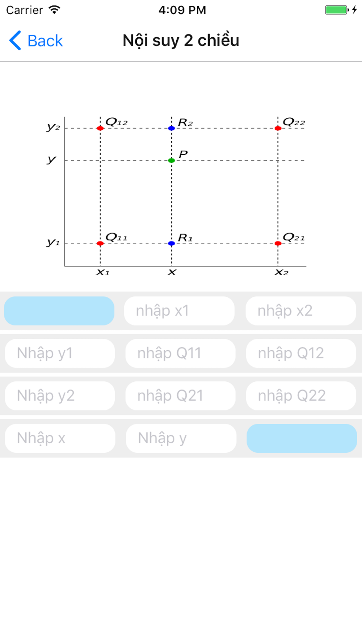Click the red Q12 point in diagram

point(100,128)
